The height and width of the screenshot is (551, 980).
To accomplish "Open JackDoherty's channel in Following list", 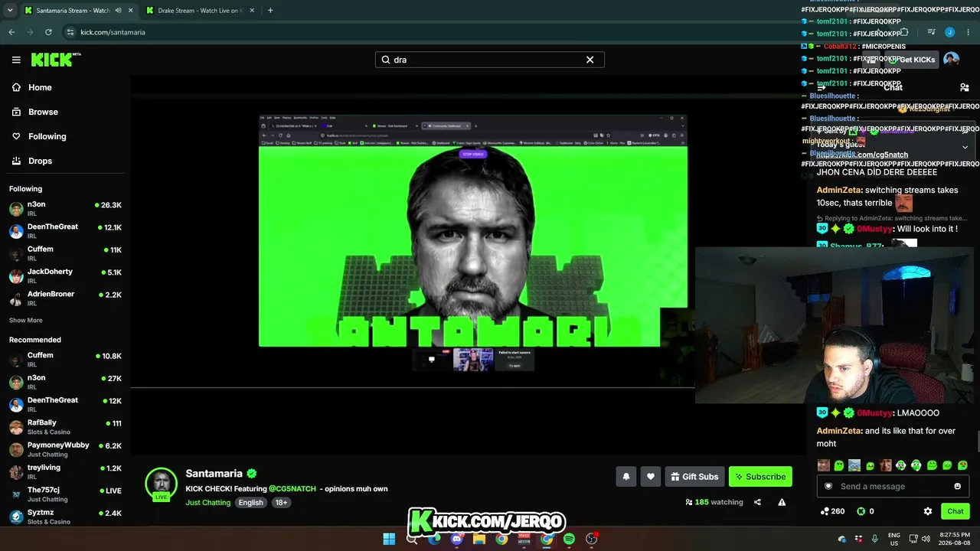I will (65, 275).
